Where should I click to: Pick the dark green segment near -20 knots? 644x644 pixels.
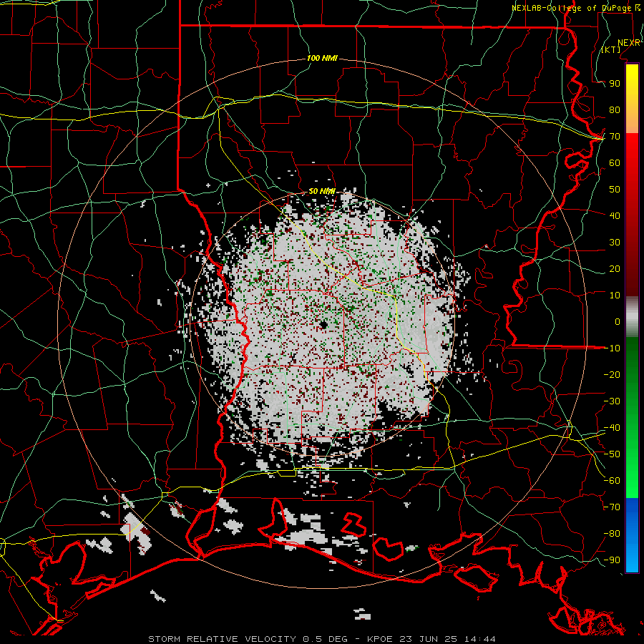pyautogui.click(x=632, y=374)
